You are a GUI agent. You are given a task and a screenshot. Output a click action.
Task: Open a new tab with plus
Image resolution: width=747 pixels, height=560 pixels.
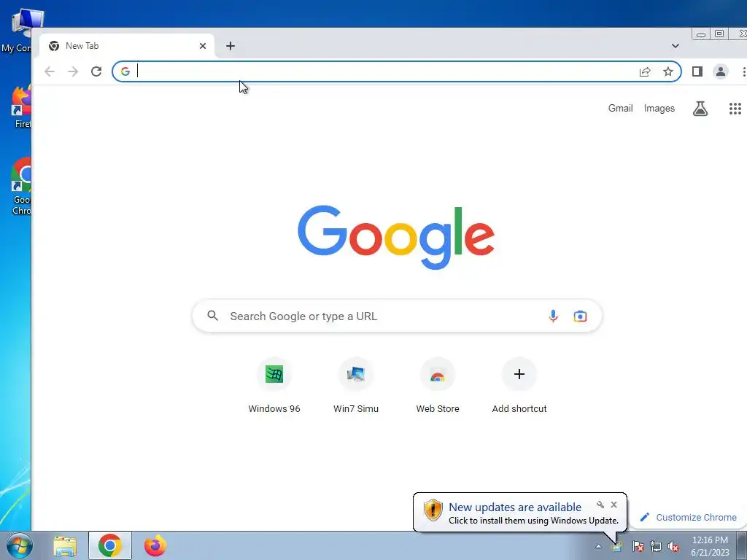coord(230,46)
